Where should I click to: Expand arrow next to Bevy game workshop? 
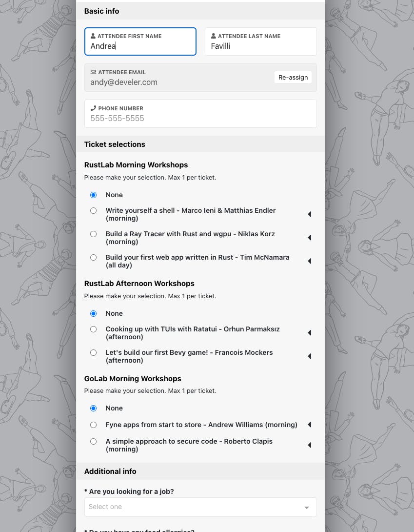[x=309, y=356]
